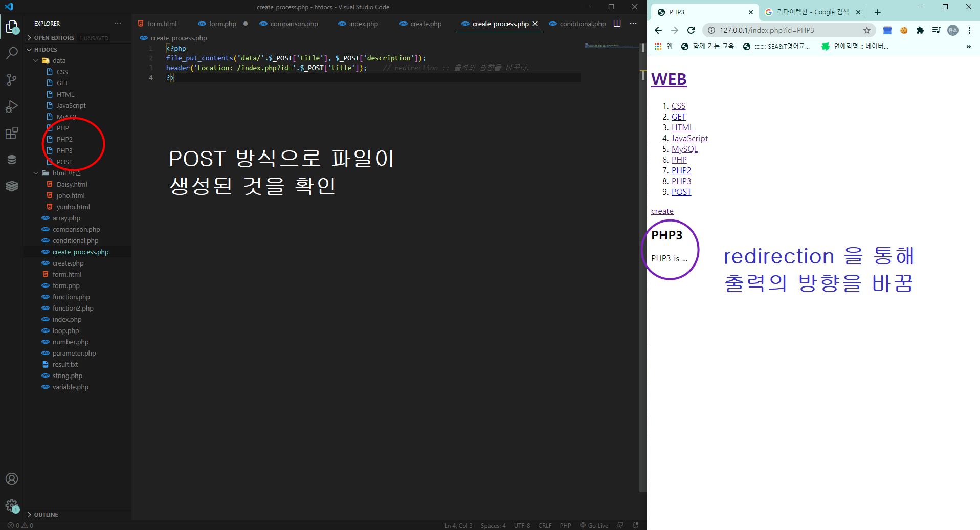
Task: Open the JavaScript link on the web page
Action: pyautogui.click(x=689, y=138)
